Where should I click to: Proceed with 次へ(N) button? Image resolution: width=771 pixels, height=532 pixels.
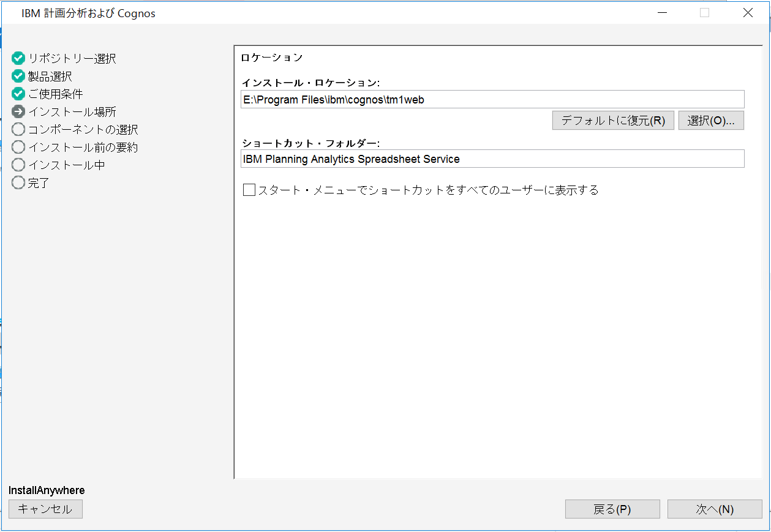pos(715,509)
